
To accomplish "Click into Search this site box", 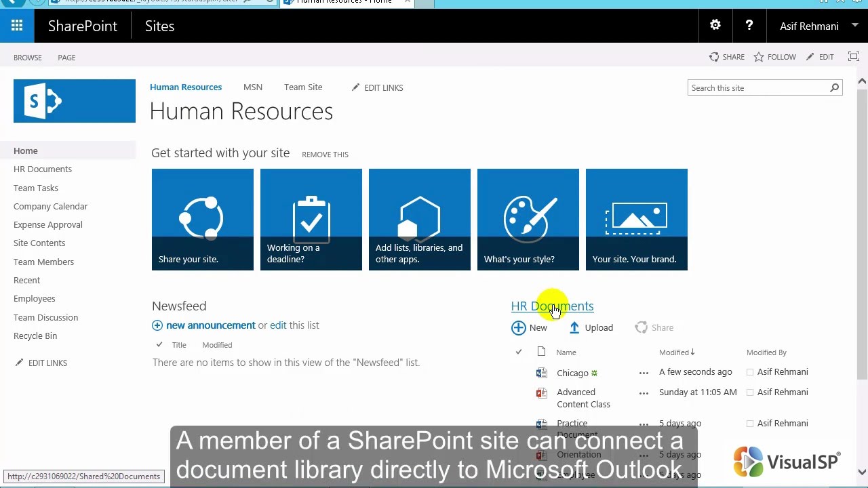I will coord(758,87).
